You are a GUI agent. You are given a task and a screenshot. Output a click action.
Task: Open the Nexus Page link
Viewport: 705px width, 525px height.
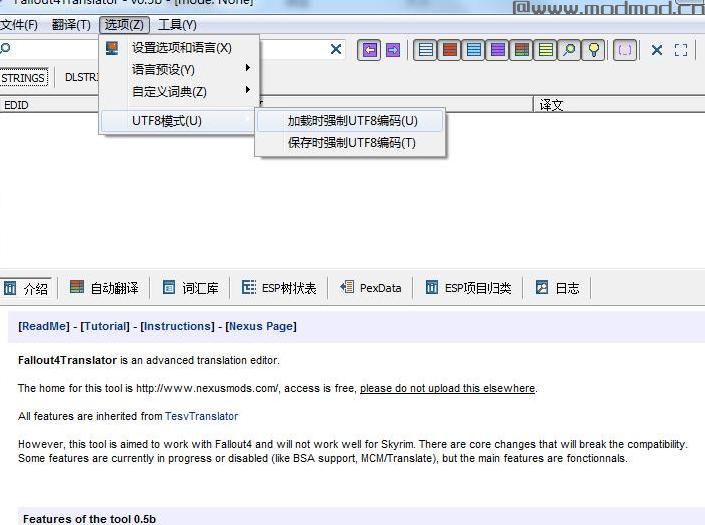point(261,326)
